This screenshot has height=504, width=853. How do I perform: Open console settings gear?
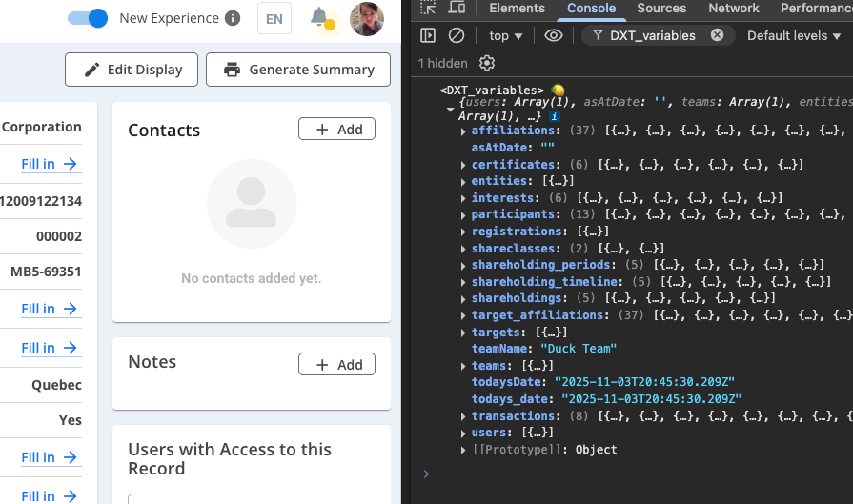point(487,63)
